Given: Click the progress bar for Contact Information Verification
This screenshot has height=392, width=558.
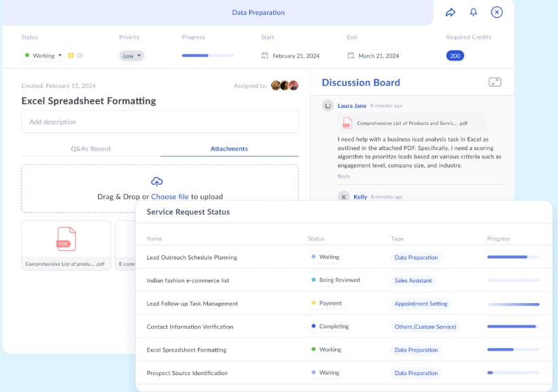Looking at the screenshot, I should point(513,326).
